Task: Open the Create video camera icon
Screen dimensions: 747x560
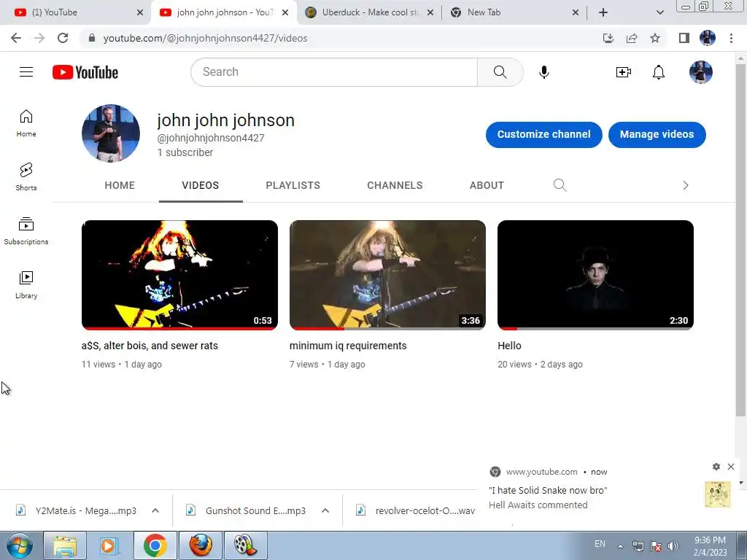Action: [x=623, y=72]
